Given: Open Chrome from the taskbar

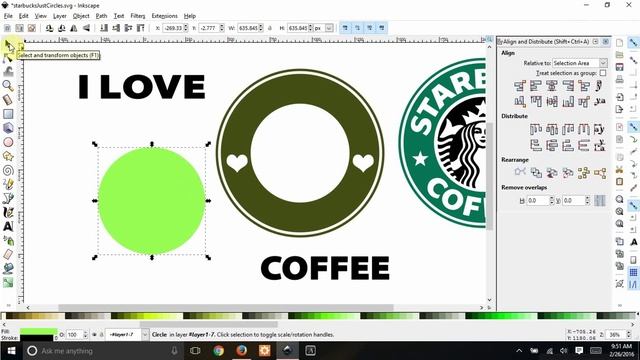Looking at the screenshot, I should point(218,351).
